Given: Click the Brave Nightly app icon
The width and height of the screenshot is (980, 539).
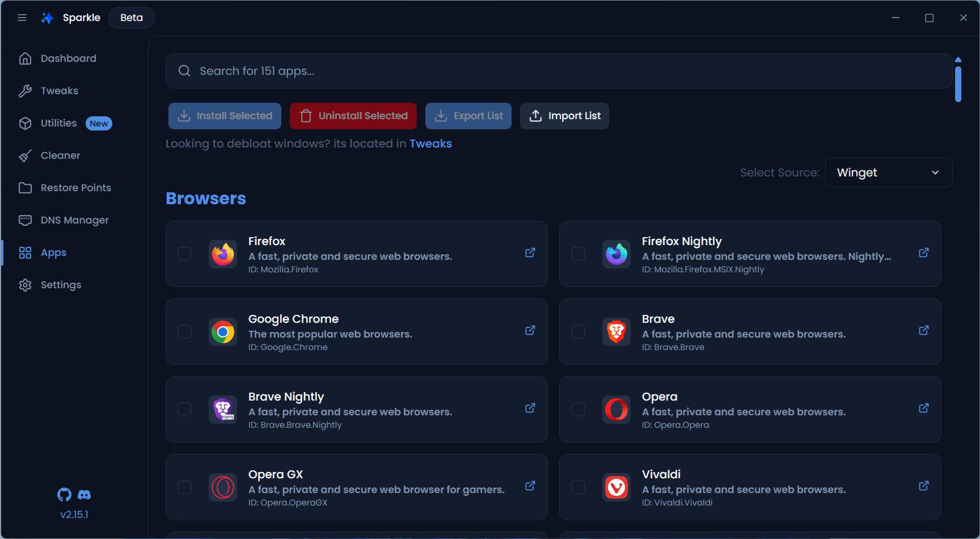Looking at the screenshot, I should (223, 409).
